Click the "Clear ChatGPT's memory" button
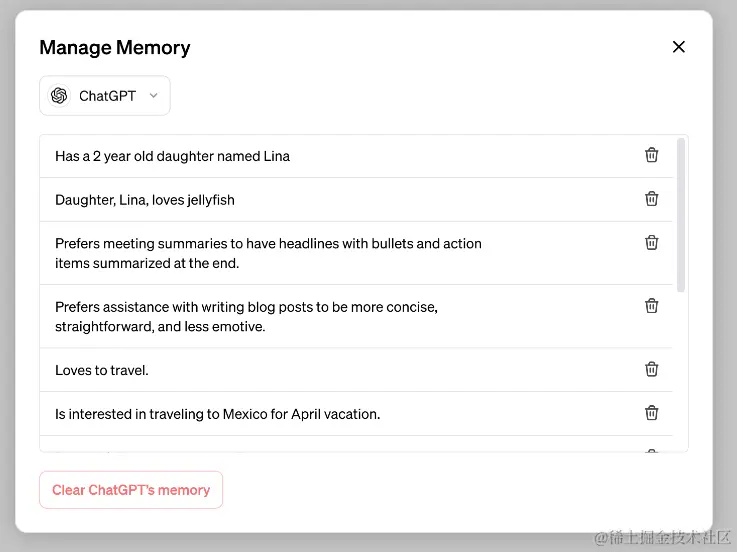The height and width of the screenshot is (552, 737). click(131, 490)
